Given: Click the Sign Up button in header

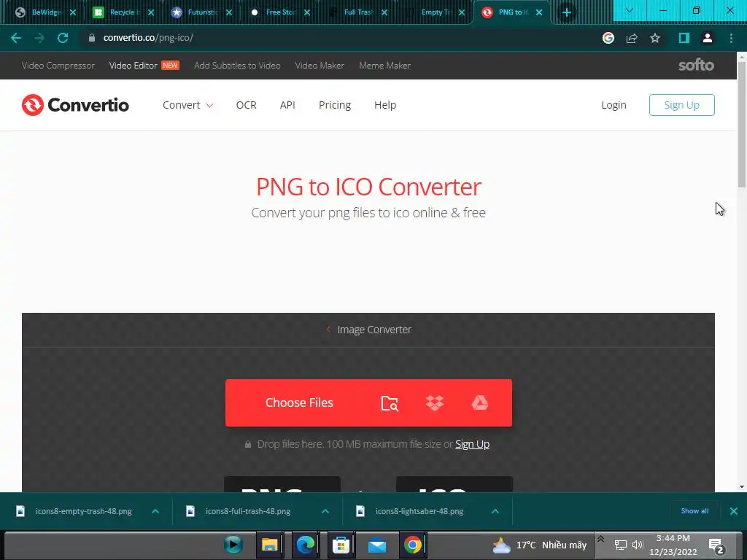Looking at the screenshot, I should coord(682,105).
